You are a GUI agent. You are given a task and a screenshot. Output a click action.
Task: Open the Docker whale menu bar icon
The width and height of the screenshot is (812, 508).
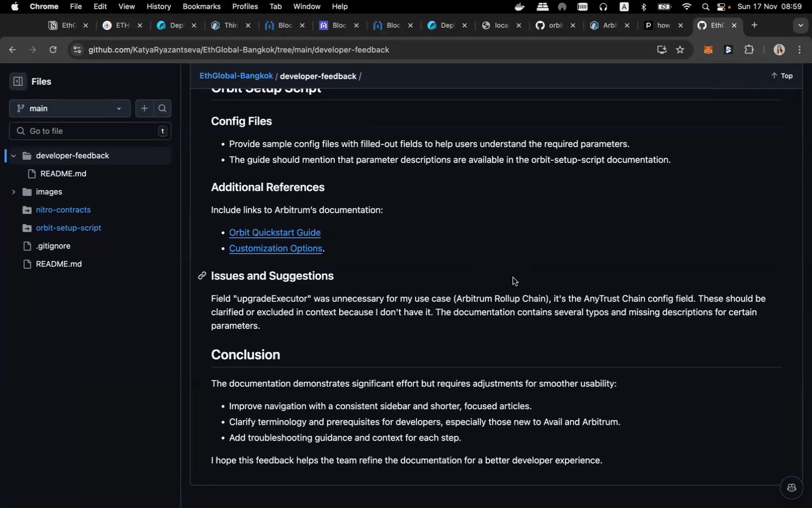pyautogui.click(x=520, y=7)
